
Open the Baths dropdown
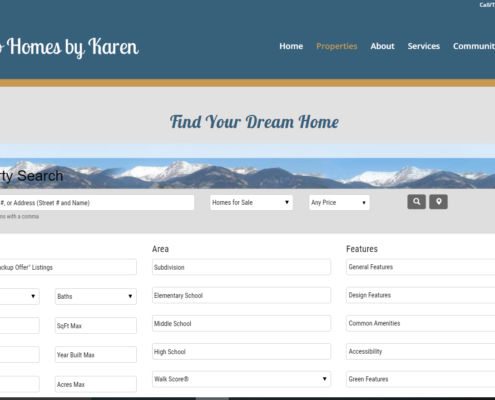[96, 296]
